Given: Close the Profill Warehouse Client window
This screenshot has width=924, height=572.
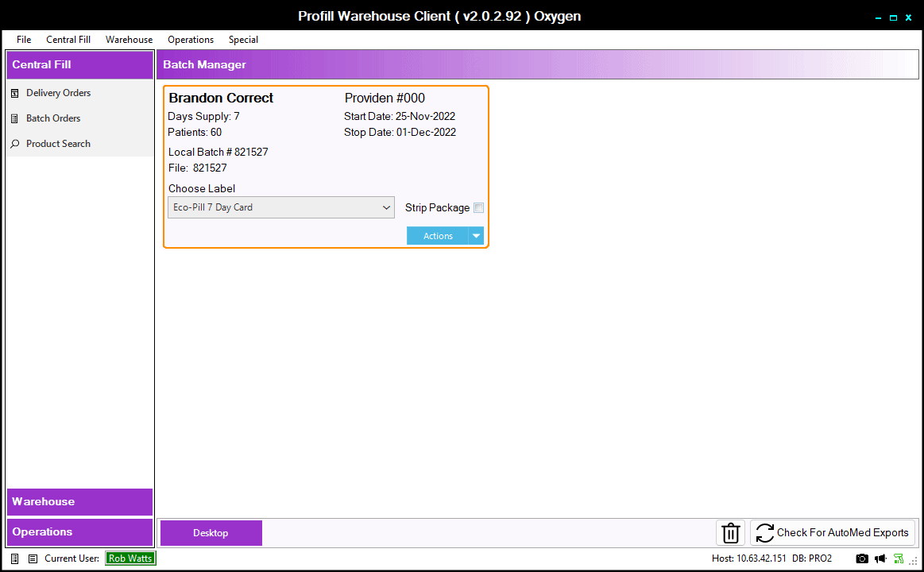Looking at the screenshot, I should pyautogui.click(x=909, y=17).
